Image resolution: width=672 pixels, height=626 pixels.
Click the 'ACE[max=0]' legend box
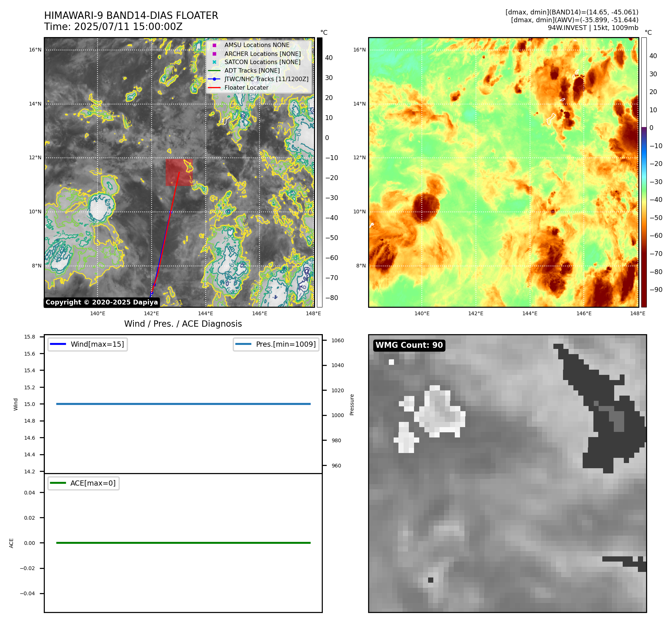[x=83, y=483]
